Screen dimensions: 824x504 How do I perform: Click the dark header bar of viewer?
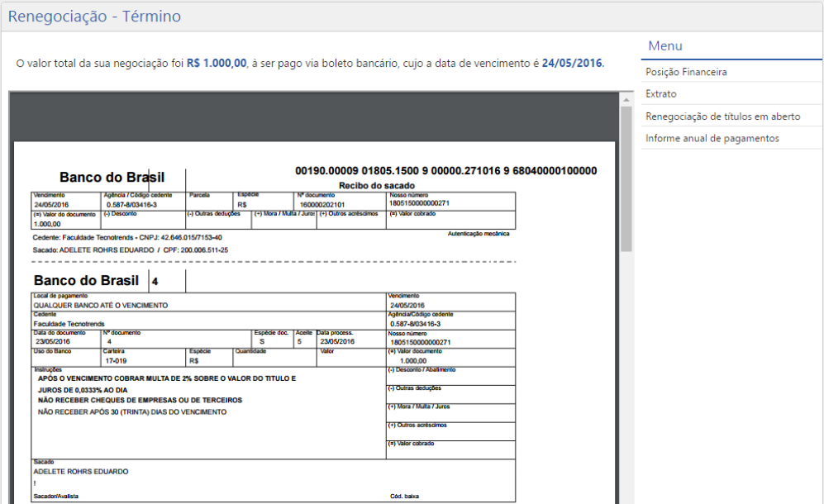pyautogui.click(x=314, y=116)
